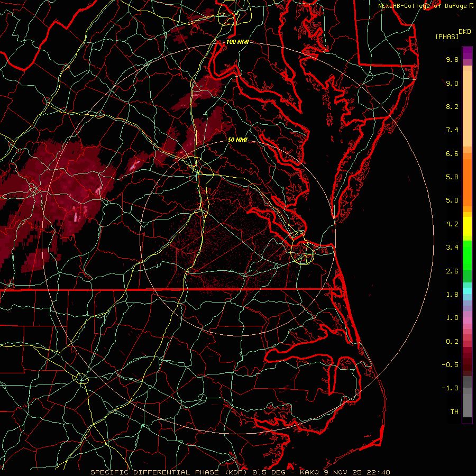Click the 9.0 scale value
Screen dimensions: 476x476
click(x=452, y=83)
